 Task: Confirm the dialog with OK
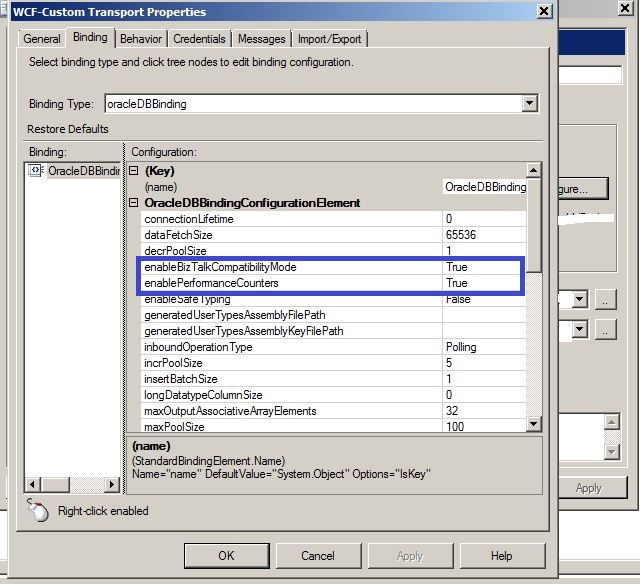point(227,555)
